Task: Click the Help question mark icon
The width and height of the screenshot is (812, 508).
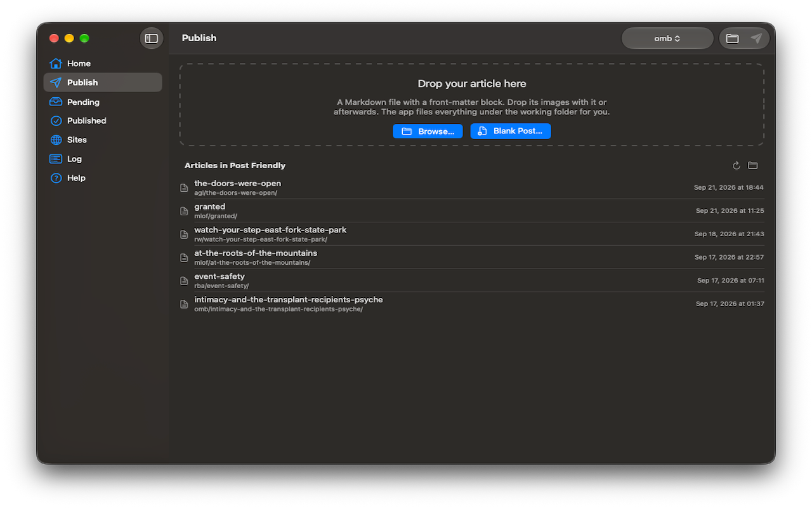Action: click(x=56, y=178)
